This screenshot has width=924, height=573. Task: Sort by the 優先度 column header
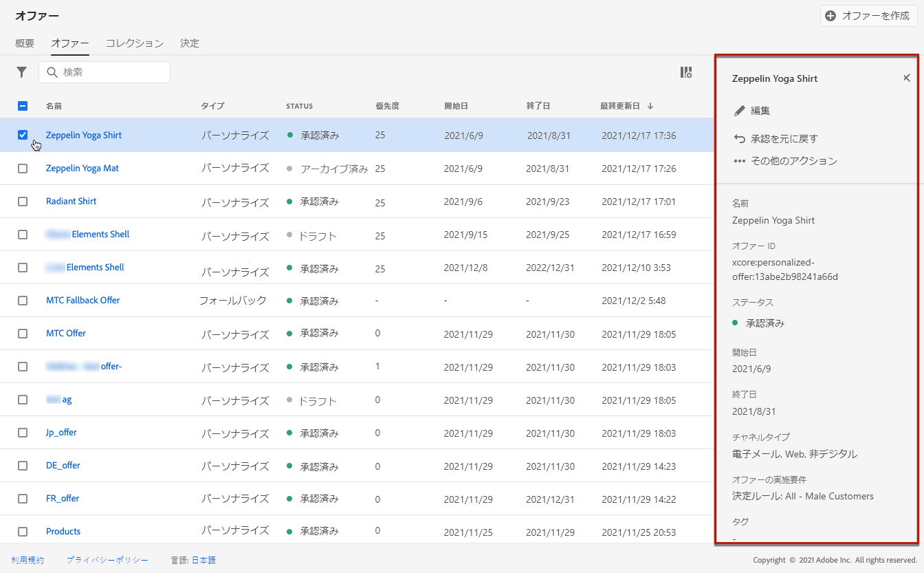(388, 106)
